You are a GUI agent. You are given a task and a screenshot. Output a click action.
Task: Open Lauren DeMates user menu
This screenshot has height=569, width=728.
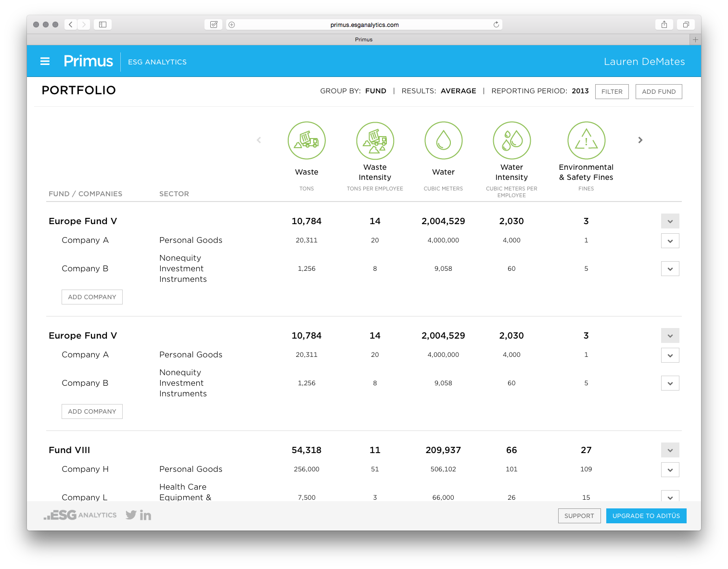[x=644, y=62]
